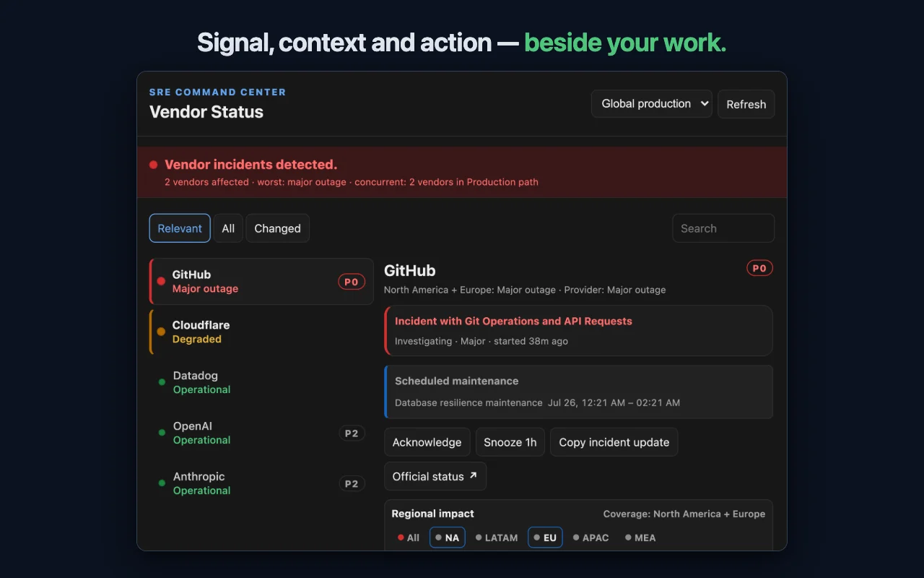Viewport: 924px width, 578px height.
Task: Click the Acknowledge button
Action: click(427, 442)
